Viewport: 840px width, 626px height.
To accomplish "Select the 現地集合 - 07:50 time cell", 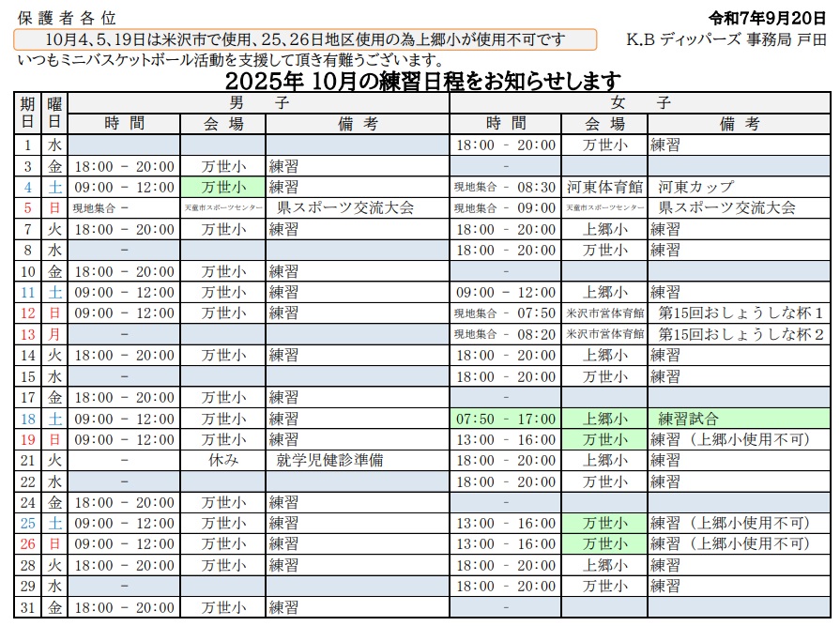I will point(506,313).
